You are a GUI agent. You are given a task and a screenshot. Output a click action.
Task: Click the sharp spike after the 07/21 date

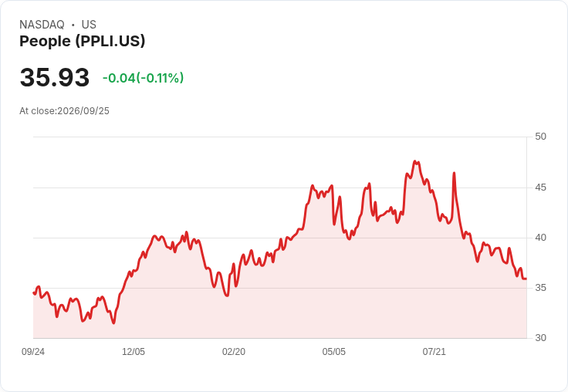(454, 173)
